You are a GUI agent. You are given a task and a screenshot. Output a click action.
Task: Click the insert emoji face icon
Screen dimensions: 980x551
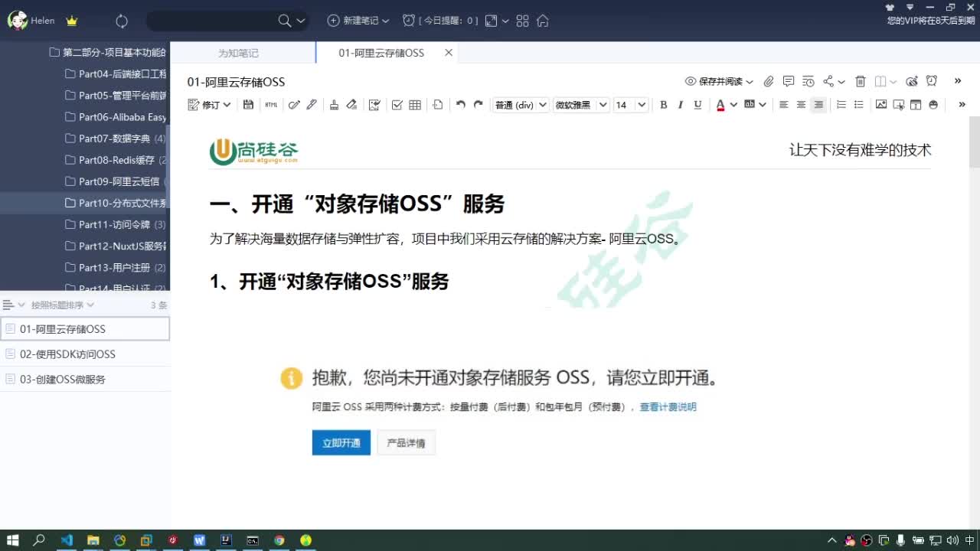point(933,105)
